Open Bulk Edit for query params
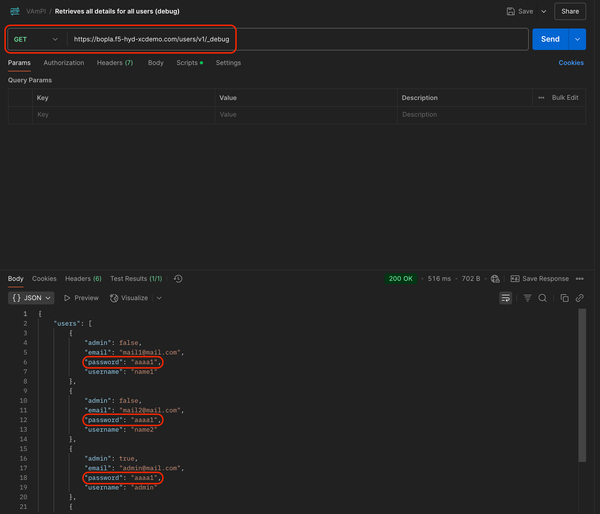This screenshot has height=514, width=600. pyautogui.click(x=559, y=98)
